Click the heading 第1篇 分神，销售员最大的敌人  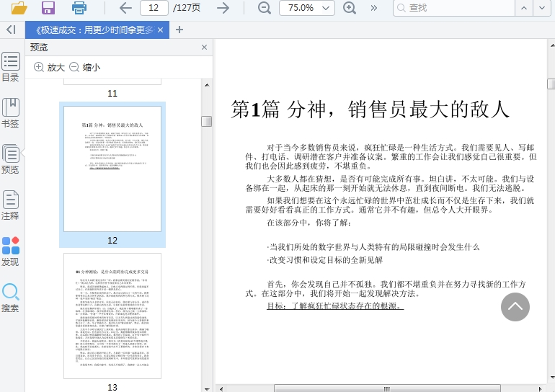pos(370,109)
